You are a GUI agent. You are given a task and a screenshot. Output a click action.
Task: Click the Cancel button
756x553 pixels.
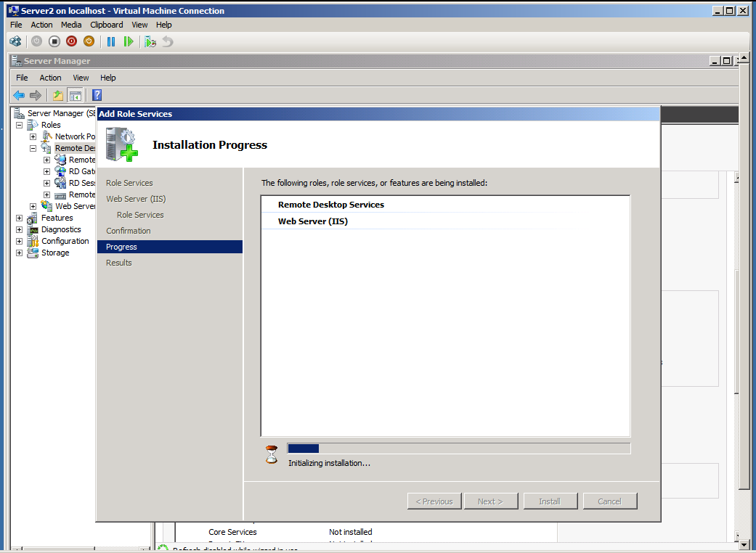point(610,501)
